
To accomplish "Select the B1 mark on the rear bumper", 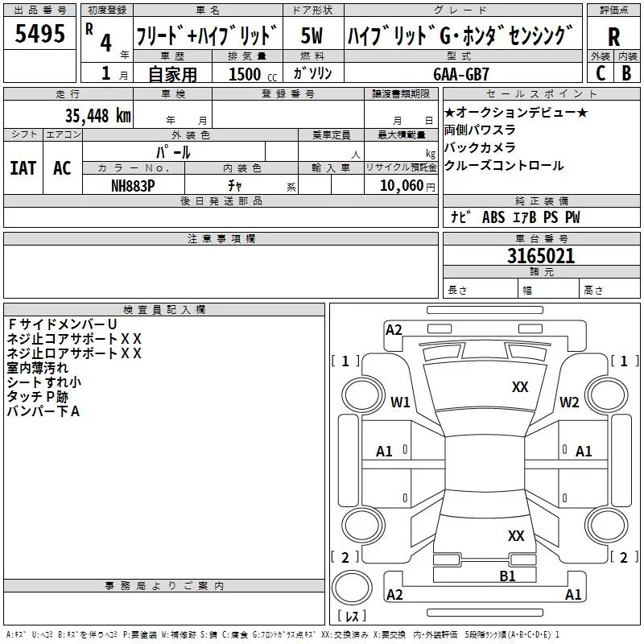I will point(506,576).
